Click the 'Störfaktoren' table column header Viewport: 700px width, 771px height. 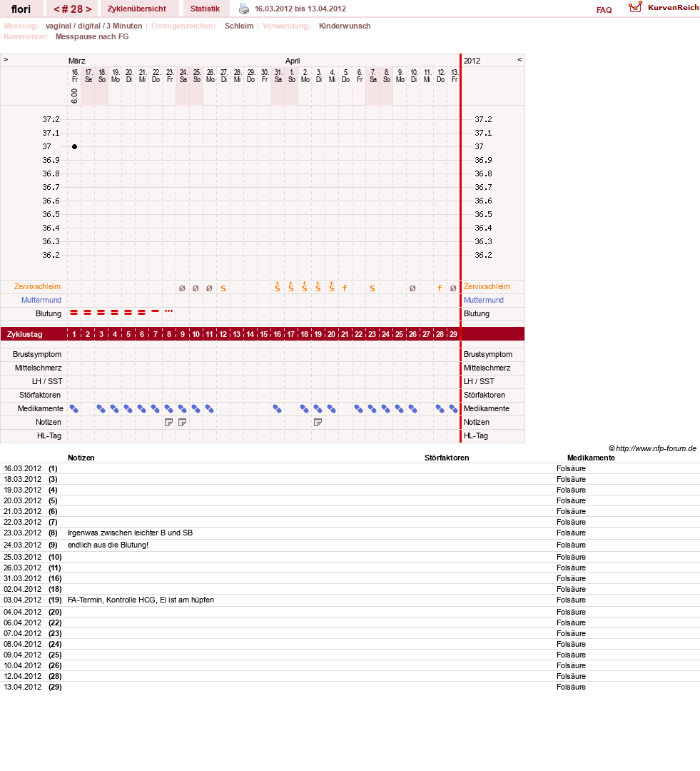447,458
